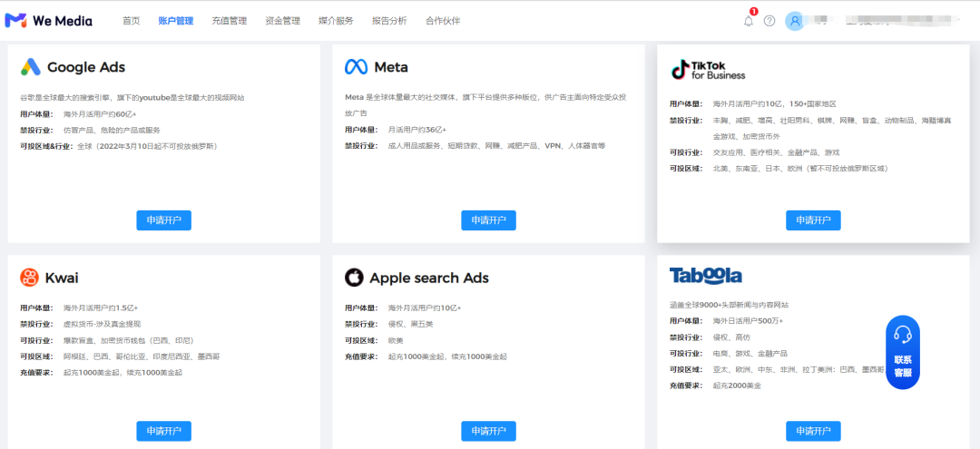
Task: Open the 联系客服 headset widget
Action: pyautogui.click(x=903, y=352)
